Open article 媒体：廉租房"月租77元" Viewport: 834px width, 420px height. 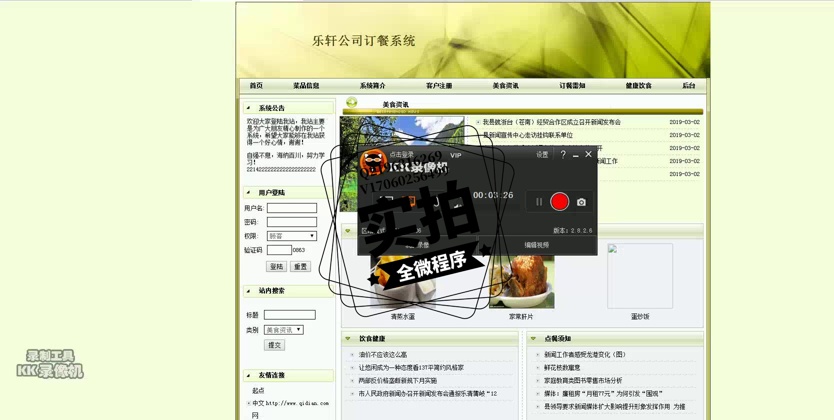603,394
